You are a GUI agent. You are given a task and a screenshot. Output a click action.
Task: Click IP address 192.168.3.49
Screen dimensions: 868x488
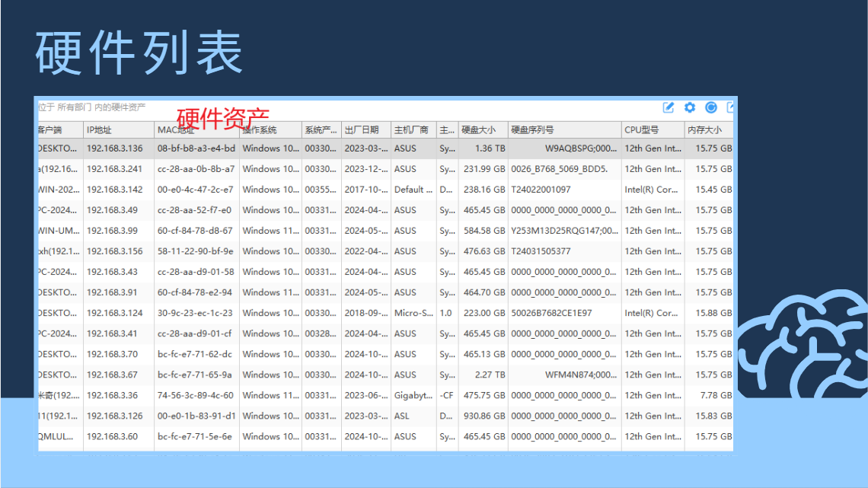[113, 210]
